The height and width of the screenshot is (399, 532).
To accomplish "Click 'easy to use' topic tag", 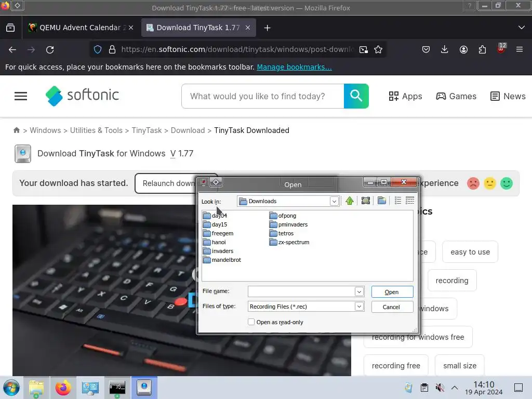I will pyautogui.click(x=470, y=252).
